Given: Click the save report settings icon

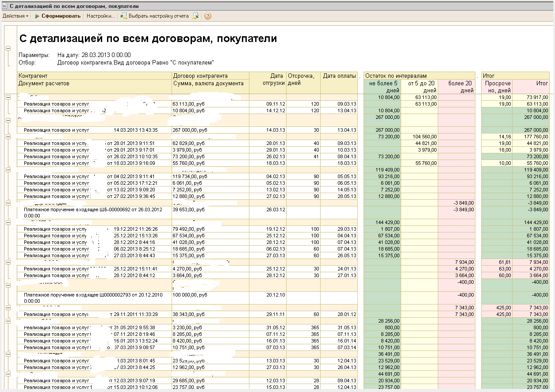Looking at the screenshot, I should 196,16.
